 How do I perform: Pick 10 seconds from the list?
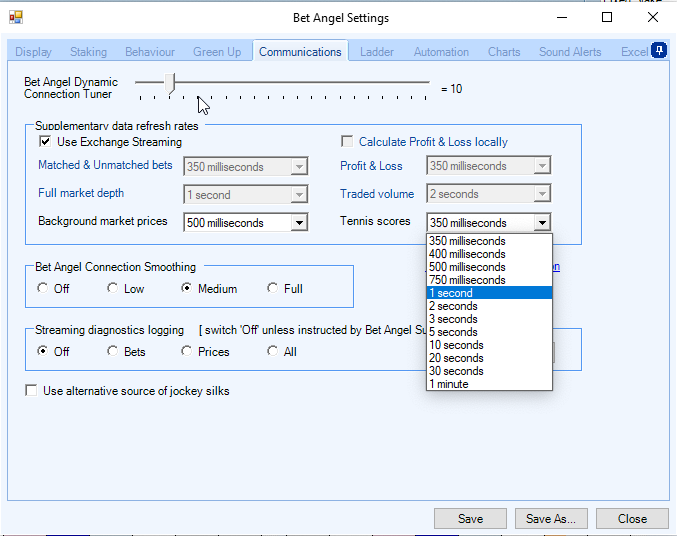tap(489, 345)
